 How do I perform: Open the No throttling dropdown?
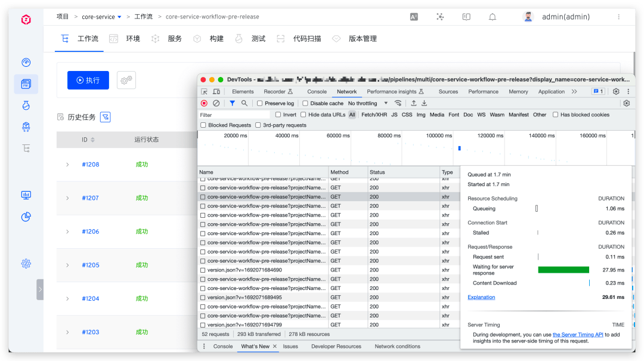tap(367, 103)
